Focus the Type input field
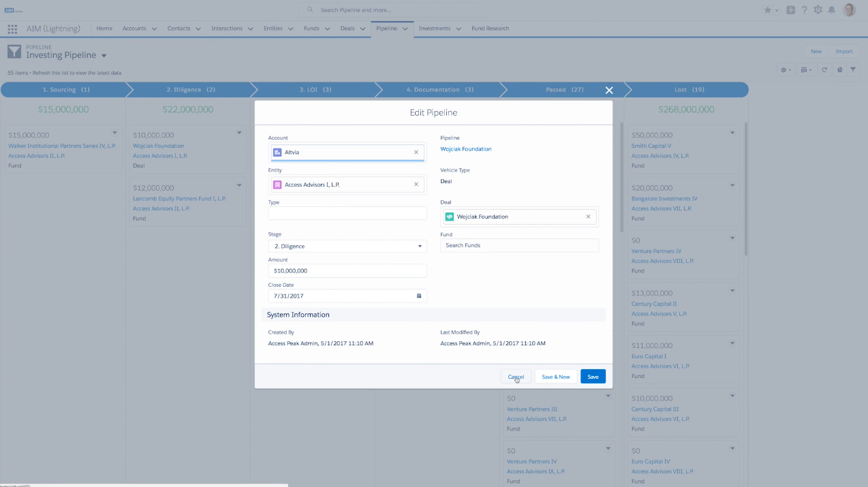Viewport: 868px width, 487px height. pyautogui.click(x=347, y=213)
